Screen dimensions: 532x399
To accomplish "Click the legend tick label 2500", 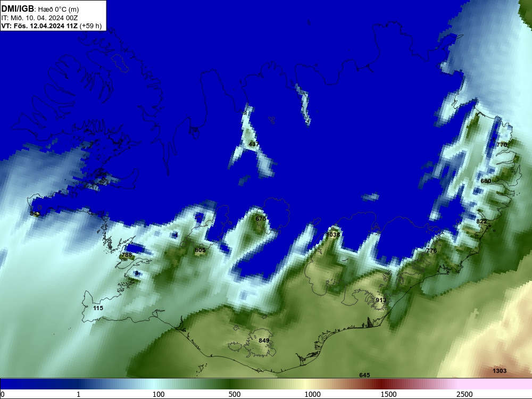I will pyautogui.click(x=464, y=394).
